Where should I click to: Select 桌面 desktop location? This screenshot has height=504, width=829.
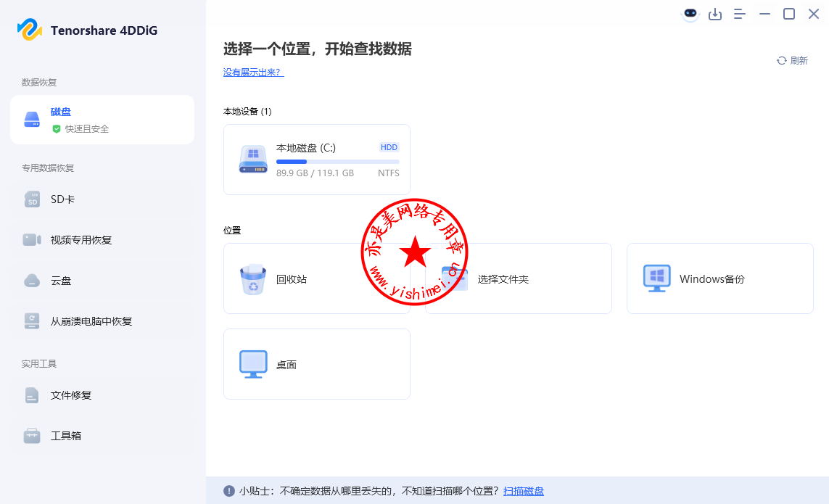[x=317, y=364]
